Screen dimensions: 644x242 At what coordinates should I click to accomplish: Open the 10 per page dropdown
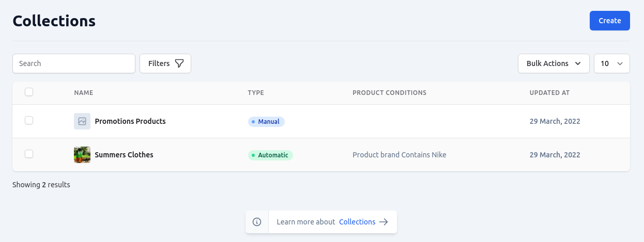pos(612,63)
